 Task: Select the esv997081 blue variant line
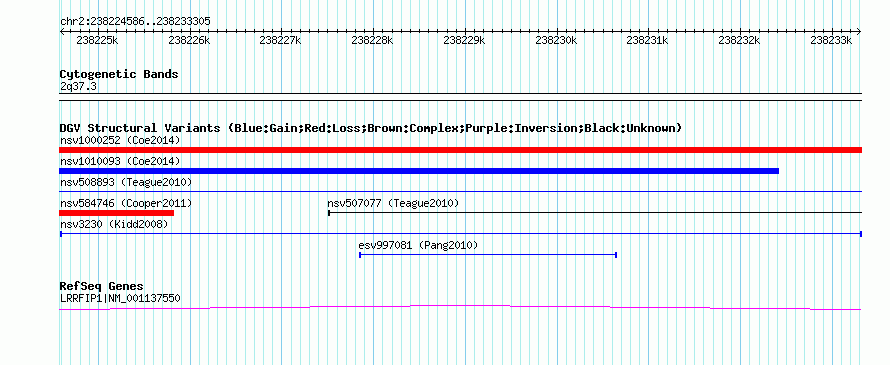tap(488, 255)
